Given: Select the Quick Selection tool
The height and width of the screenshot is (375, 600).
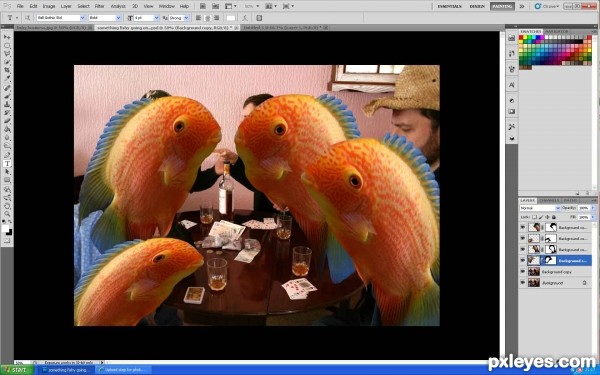Looking at the screenshot, I should (x=7, y=62).
